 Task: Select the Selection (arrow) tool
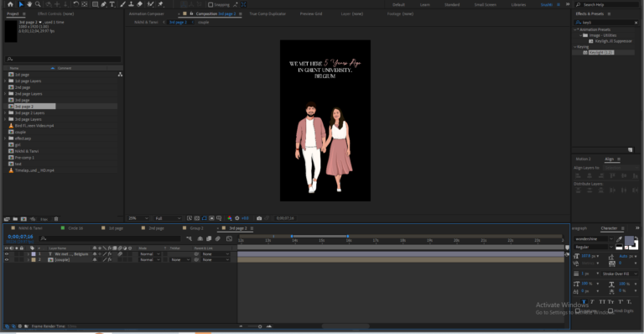point(21,4)
